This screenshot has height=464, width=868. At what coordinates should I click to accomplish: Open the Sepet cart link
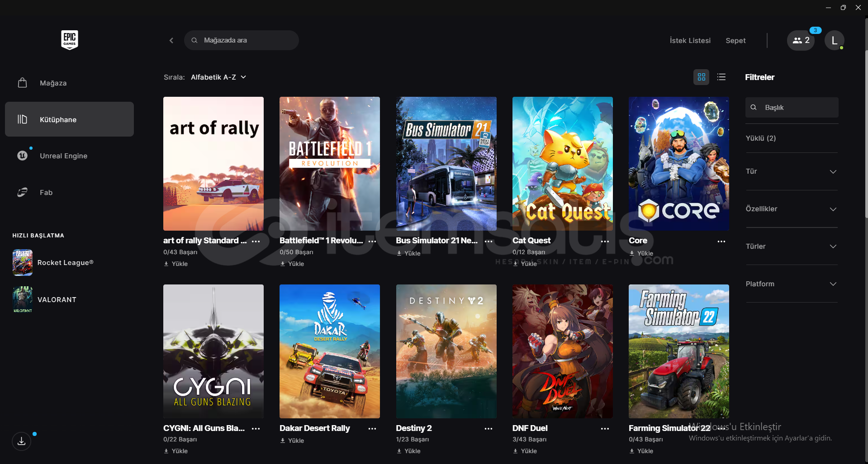pos(735,41)
